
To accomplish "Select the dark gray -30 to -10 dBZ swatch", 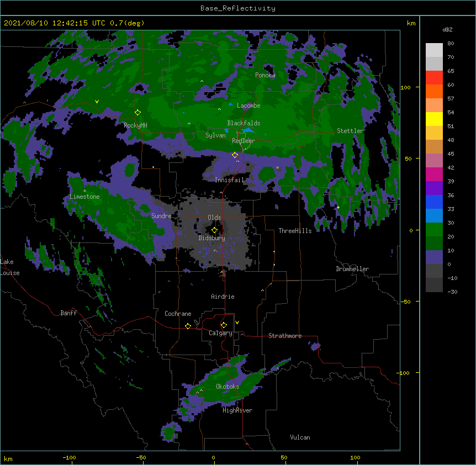I will pyautogui.click(x=434, y=285).
